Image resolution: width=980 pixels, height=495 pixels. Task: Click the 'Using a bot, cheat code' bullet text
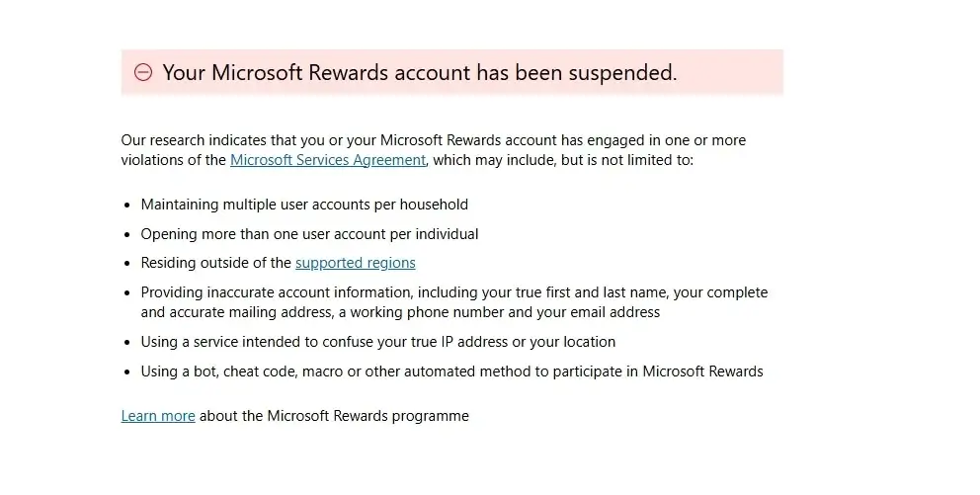coord(451,371)
